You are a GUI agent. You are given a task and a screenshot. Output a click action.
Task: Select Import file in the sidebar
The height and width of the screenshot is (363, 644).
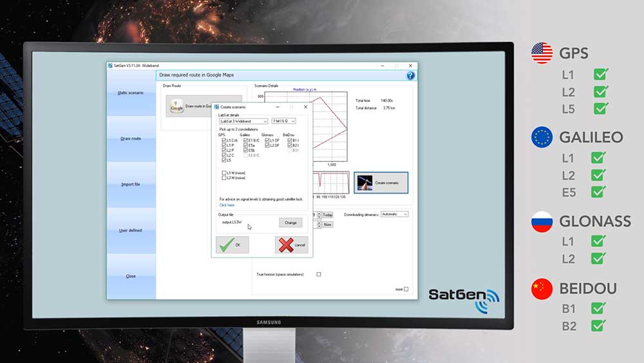(x=131, y=184)
